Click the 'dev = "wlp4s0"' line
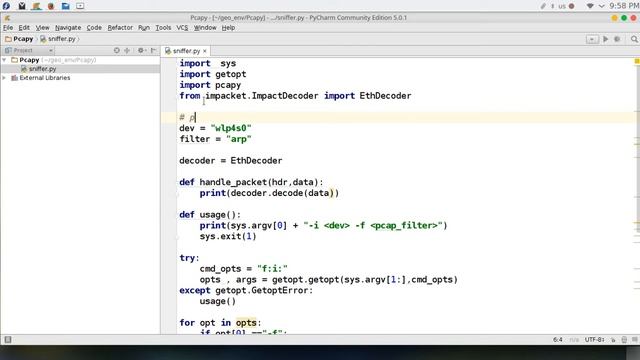The width and height of the screenshot is (640, 360). pyautogui.click(x=215, y=129)
